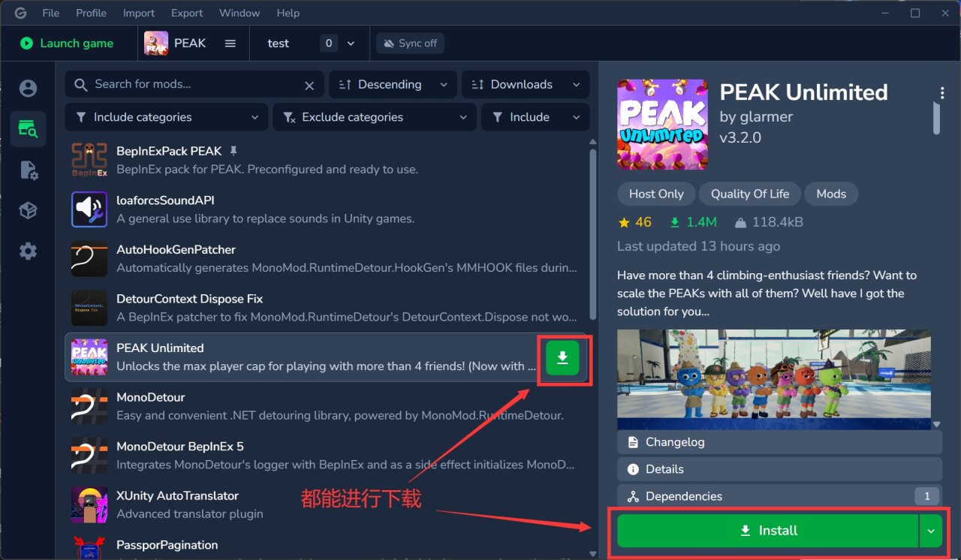This screenshot has height=560, width=961.
Task: Toggle the Sync off button
Action: (x=410, y=44)
